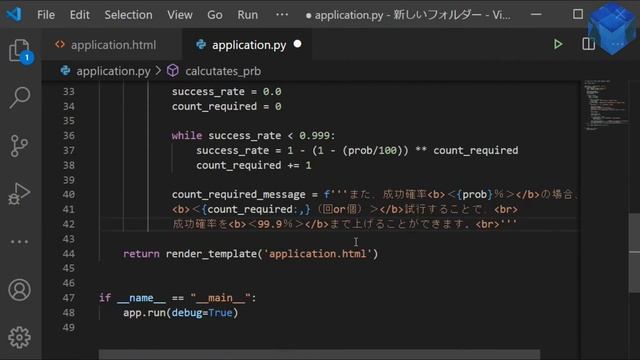Open the Explorer view in activity bar

20,51
